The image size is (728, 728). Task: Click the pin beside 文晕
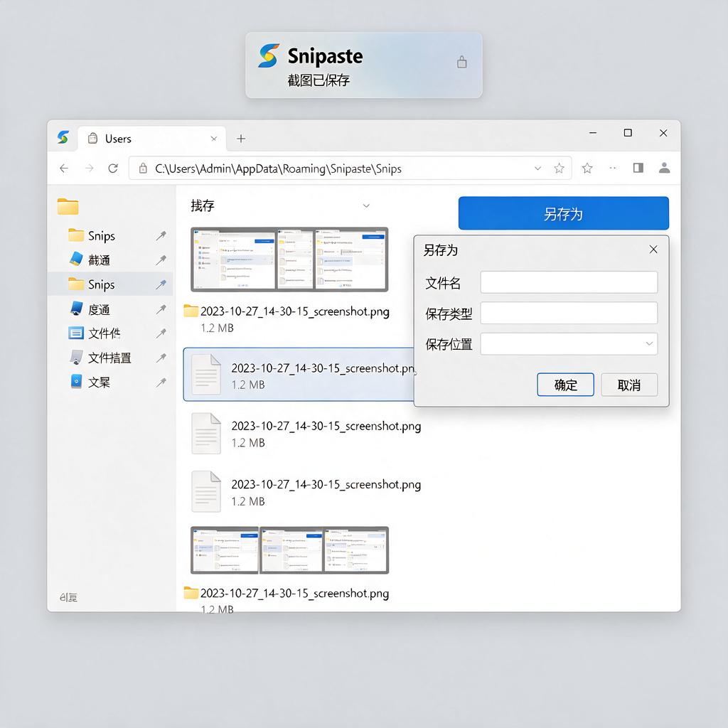pos(161,382)
